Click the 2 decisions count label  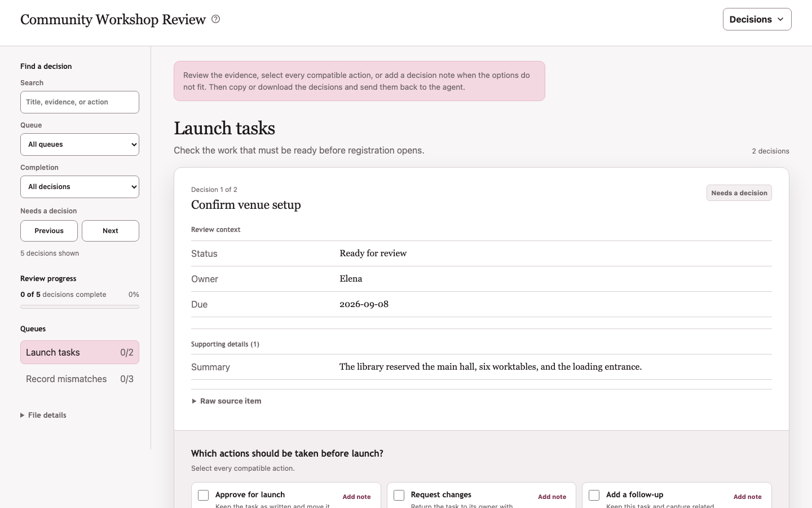pos(770,151)
